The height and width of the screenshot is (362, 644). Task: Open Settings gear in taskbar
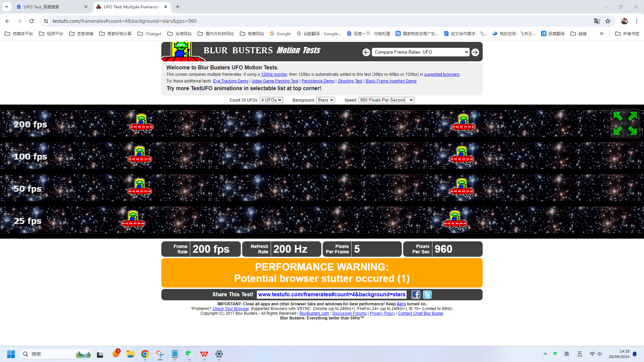219,354
